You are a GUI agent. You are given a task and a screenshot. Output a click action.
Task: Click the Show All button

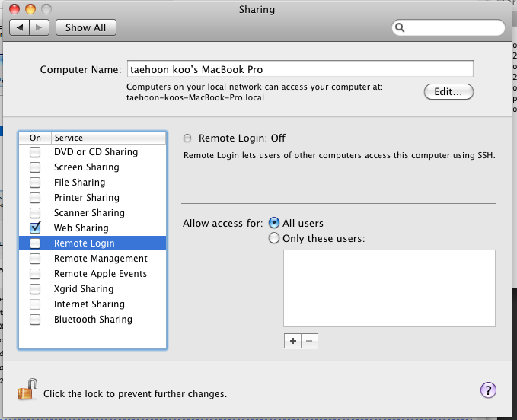point(86,27)
